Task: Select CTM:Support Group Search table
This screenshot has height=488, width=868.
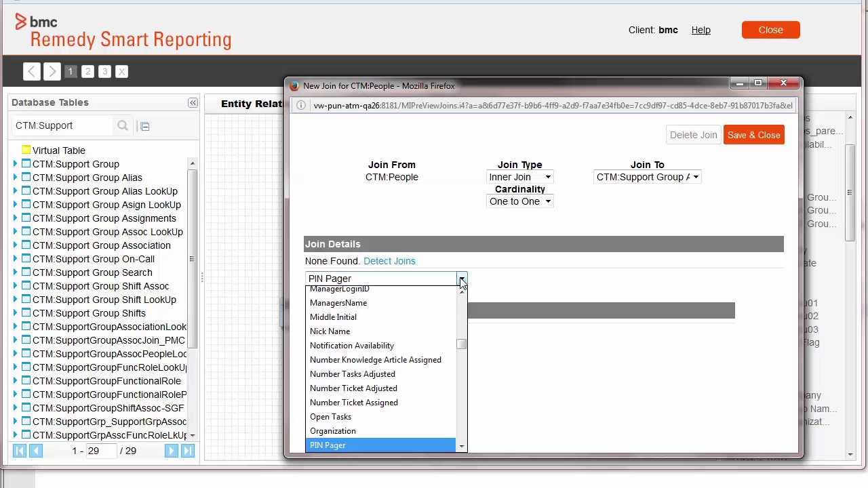Action: coord(92,272)
